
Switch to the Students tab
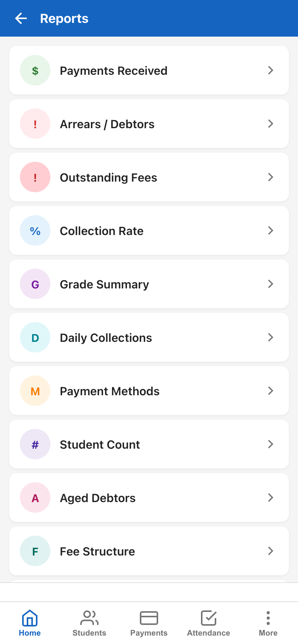click(x=89, y=623)
